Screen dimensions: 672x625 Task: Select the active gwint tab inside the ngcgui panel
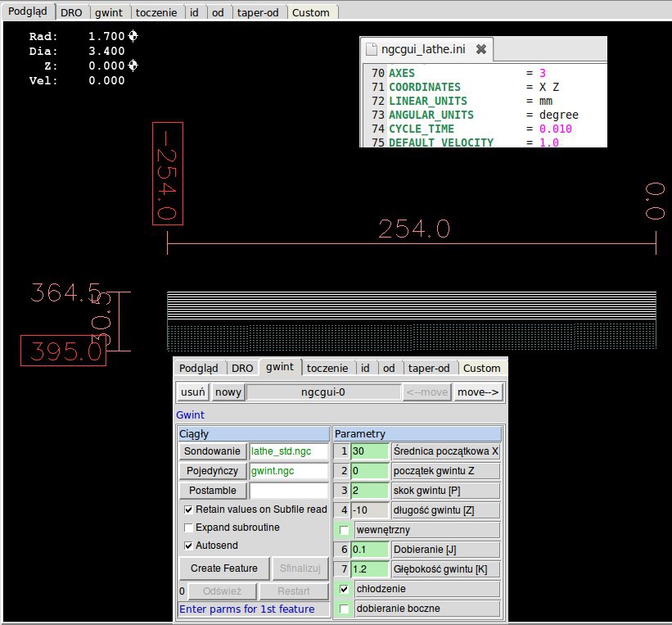280,367
